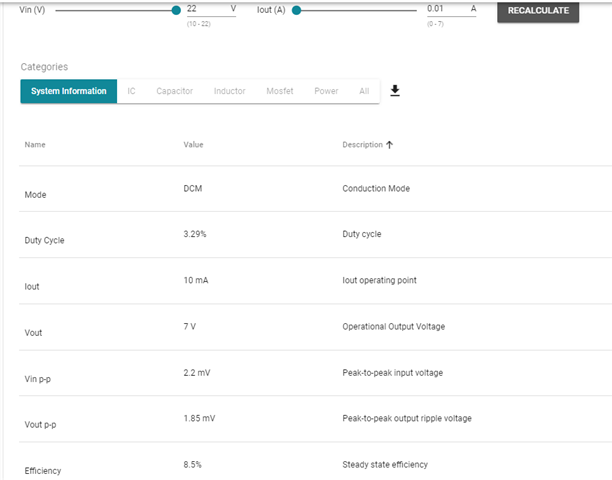Select the Vout row name
Image resolution: width=612 pixels, height=480 pixels.
tap(33, 333)
